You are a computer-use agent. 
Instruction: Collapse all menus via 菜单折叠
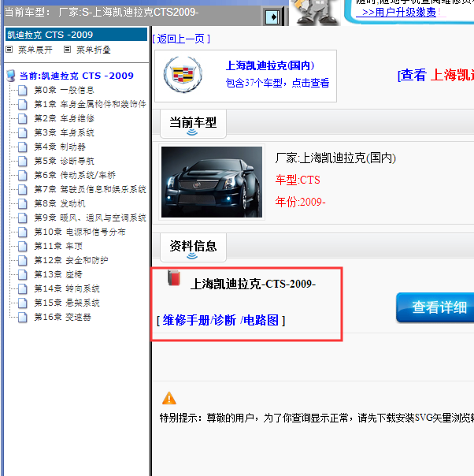click(94, 50)
